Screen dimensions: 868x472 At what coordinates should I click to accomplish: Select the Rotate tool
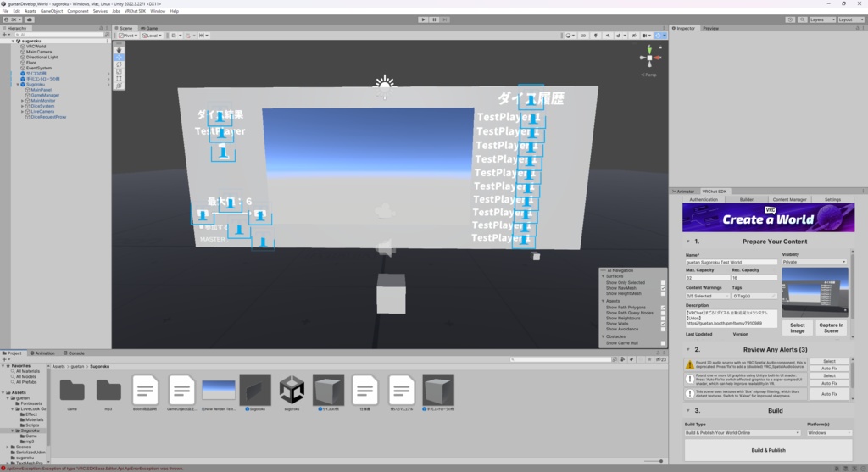coord(119,64)
